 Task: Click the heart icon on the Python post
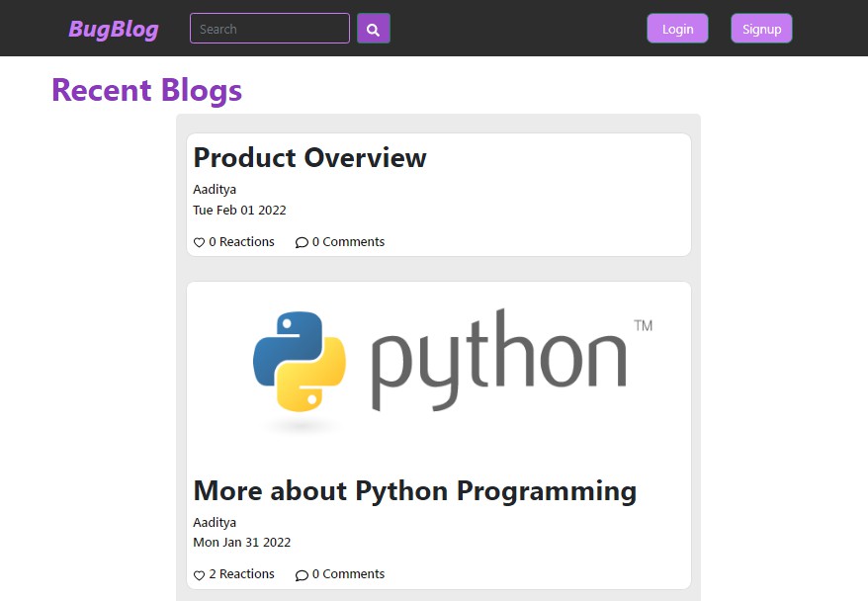pyautogui.click(x=199, y=574)
